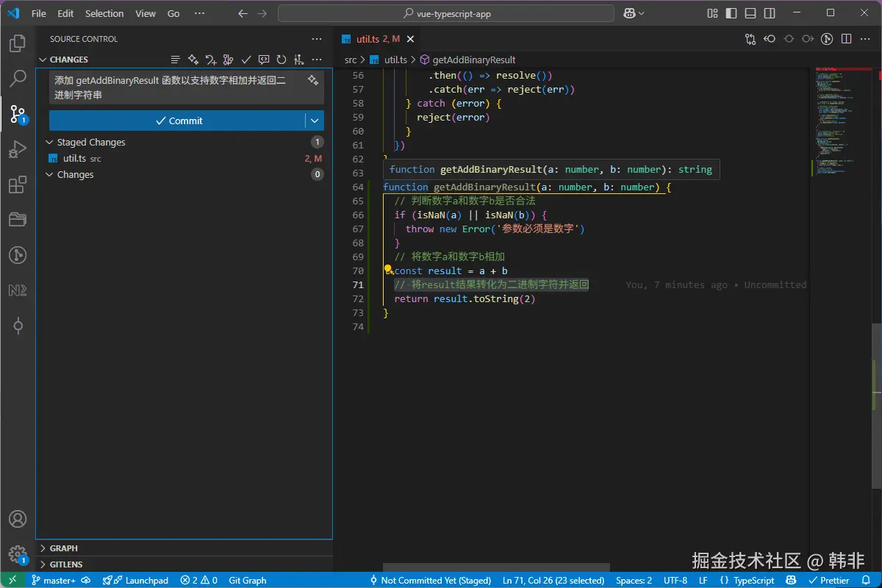Generate commit message with sparkle icon
The image size is (882, 588).
coord(313,80)
